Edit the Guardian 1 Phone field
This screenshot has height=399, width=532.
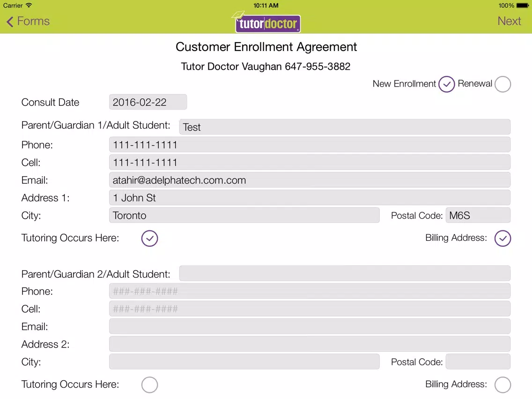point(310,145)
